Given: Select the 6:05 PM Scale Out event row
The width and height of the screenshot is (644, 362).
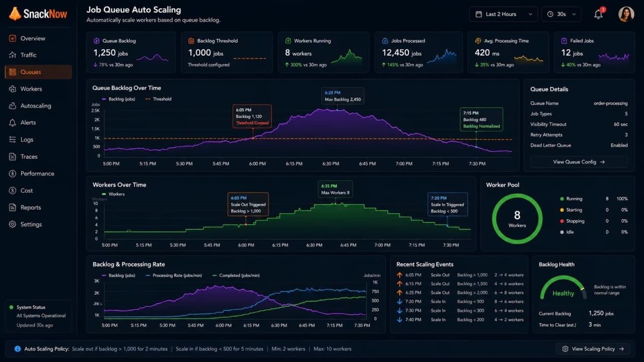Looking at the screenshot, I should click(x=460, y=275).
